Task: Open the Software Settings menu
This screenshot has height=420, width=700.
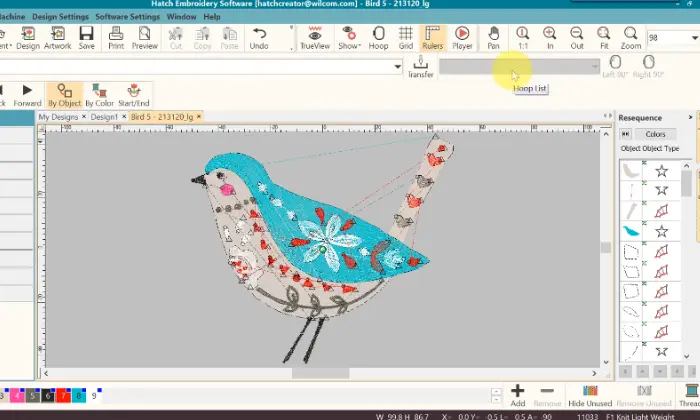Action: click(x=128, y=17)
